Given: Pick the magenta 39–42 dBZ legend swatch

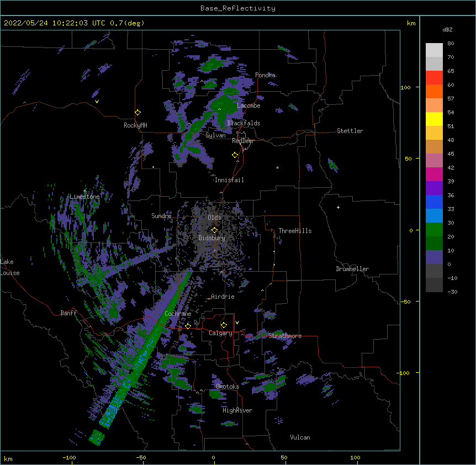Looking at the screenshot, I should click(x=434, y=174).
